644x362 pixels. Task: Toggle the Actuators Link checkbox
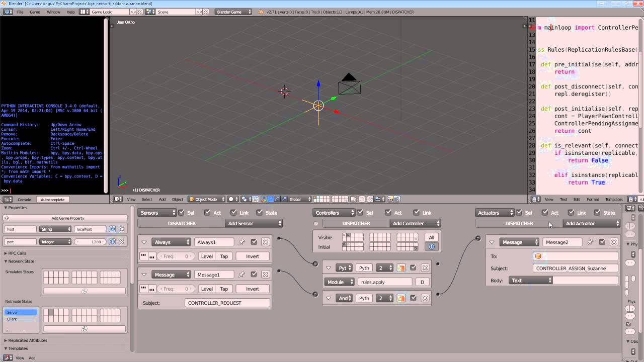coord(572,213)
